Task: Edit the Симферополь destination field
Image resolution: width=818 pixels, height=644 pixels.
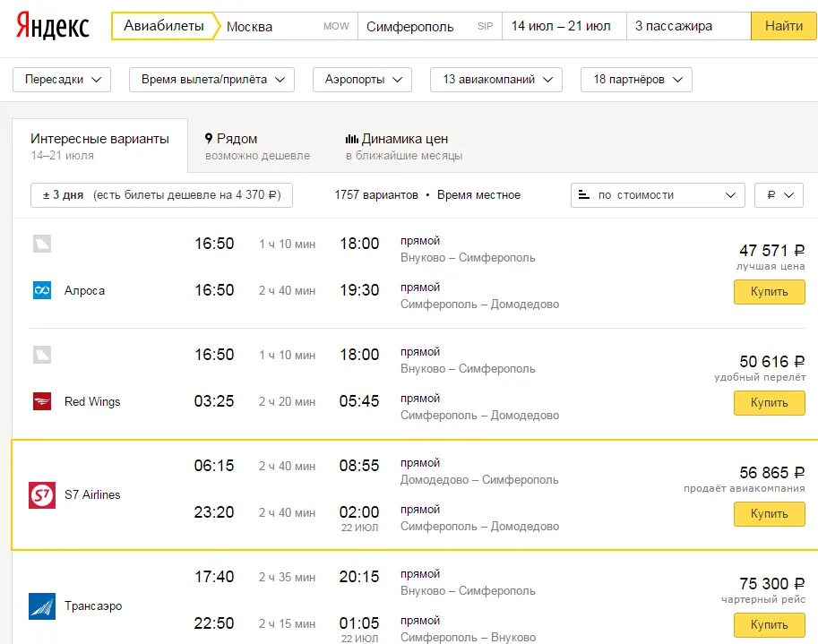Action: tap(430, 26)
